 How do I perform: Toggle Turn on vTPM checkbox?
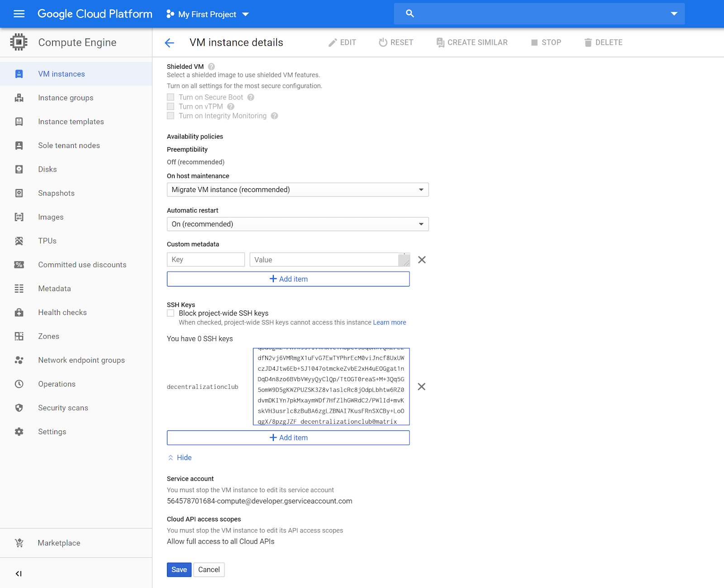pyautogui.click(x=171, y=106)
